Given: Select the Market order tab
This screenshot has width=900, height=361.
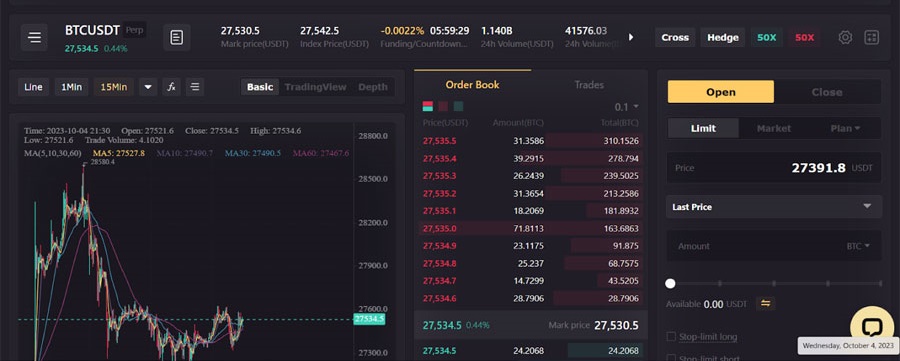Looking at the screenshot, I should click(x=774, y=129).
